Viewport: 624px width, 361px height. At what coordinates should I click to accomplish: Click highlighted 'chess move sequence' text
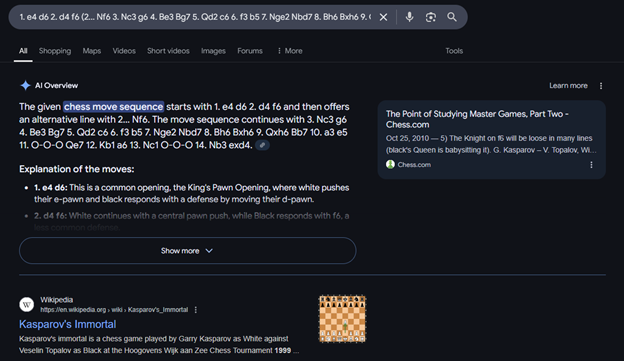pos(113,107)
